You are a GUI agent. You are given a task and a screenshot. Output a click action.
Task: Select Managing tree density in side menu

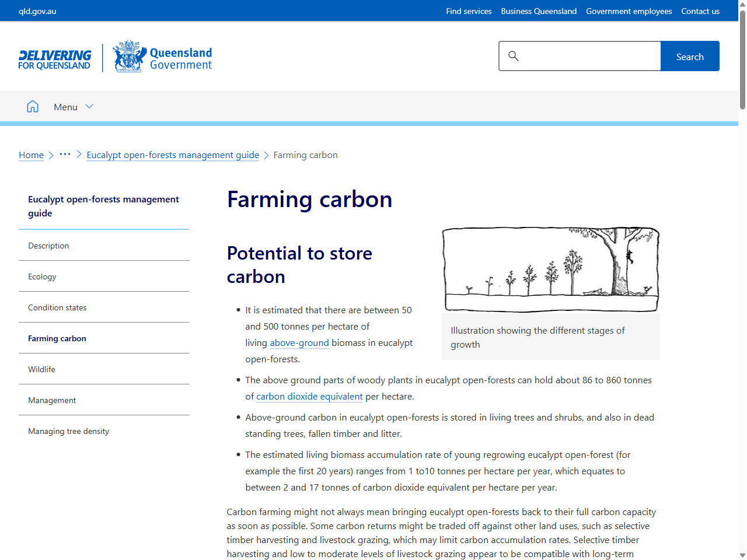pyautogui.click(x=104, y=431)
